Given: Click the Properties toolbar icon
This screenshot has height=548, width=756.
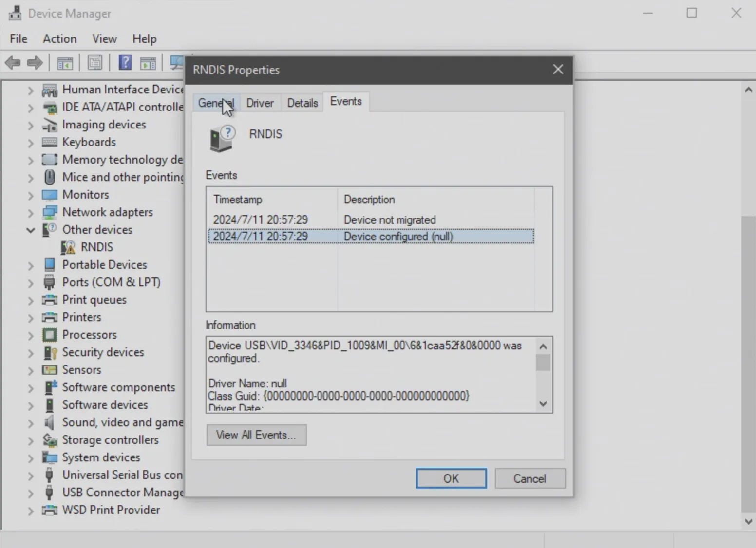Looking at the screenshot, I should [95, 63].
